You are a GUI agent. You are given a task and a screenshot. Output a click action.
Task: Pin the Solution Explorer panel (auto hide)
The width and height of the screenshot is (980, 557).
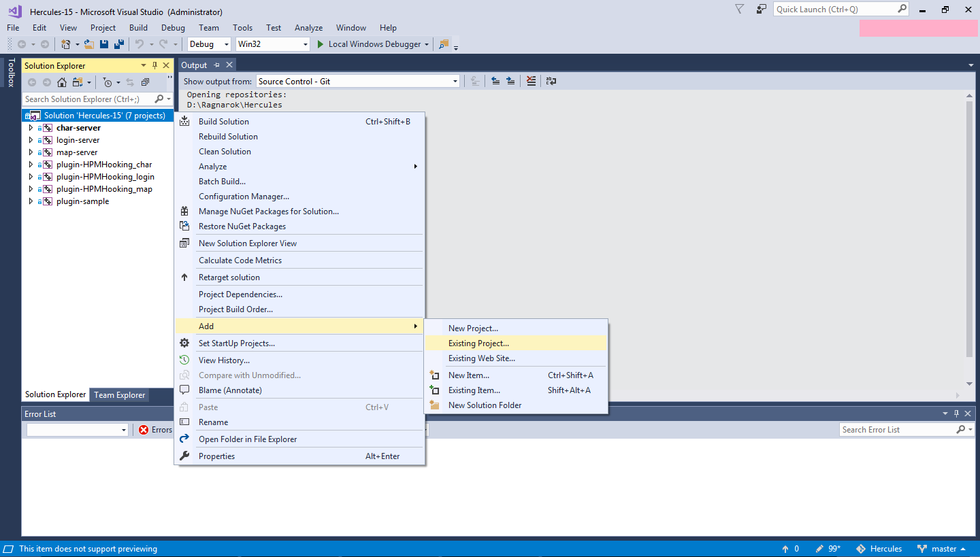(154, 65)
